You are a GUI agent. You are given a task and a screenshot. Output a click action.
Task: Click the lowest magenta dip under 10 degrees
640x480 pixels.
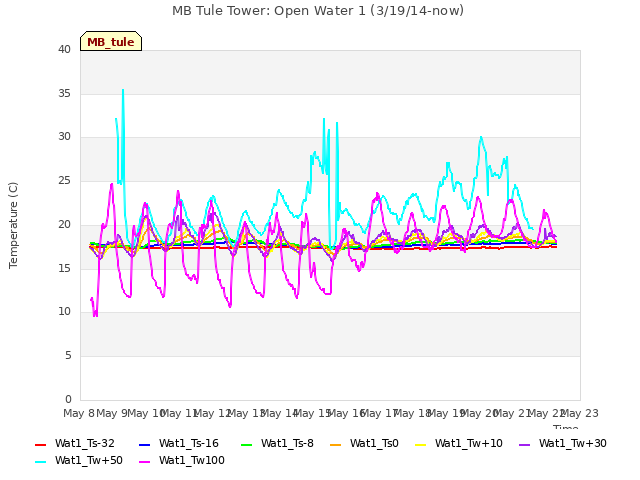(95, 314)
